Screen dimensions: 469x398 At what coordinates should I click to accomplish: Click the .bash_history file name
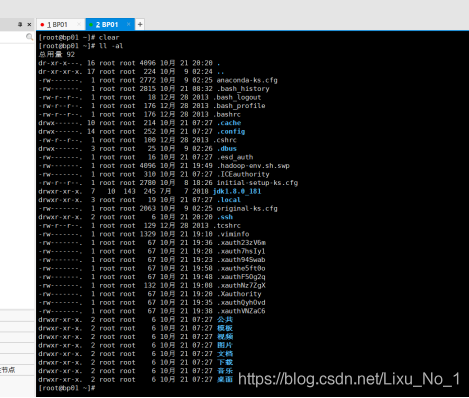tap(243, 89)
